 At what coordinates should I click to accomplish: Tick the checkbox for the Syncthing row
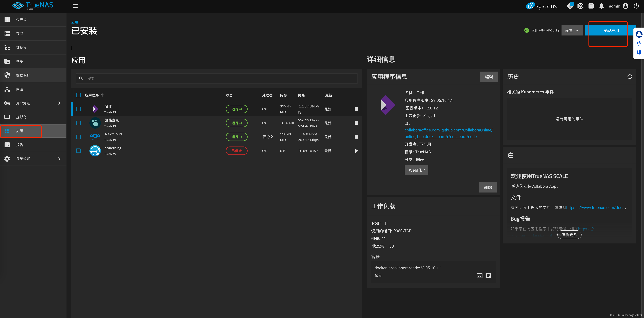78,151
